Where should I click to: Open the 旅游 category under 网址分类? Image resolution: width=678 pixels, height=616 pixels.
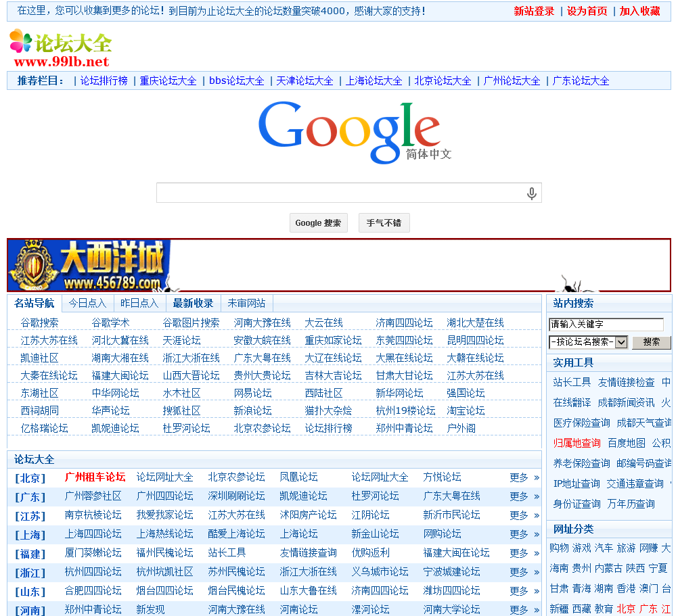click(x=626, y=548)
